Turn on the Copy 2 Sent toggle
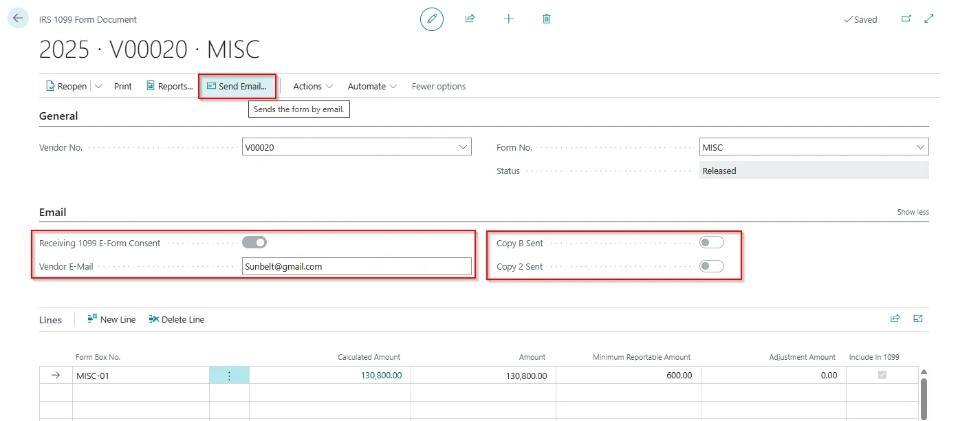The width and height of the screenshot is (980, 421). click(711, 266)
